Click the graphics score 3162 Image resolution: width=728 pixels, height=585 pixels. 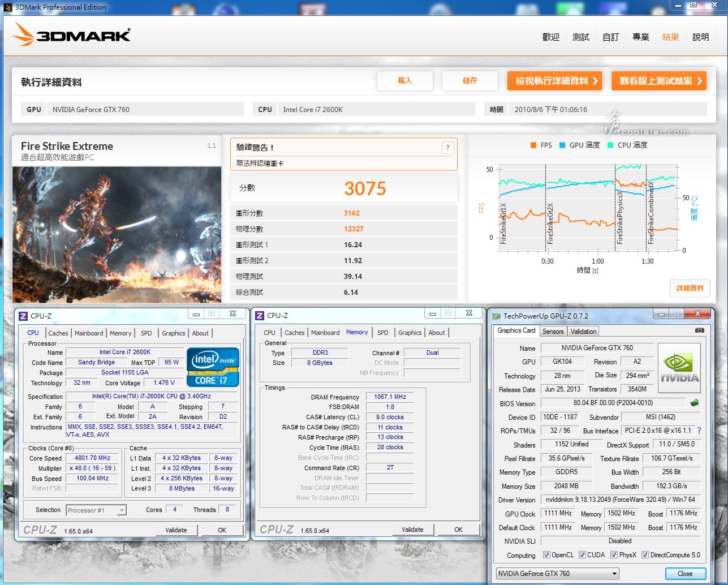tap(352, 213)
